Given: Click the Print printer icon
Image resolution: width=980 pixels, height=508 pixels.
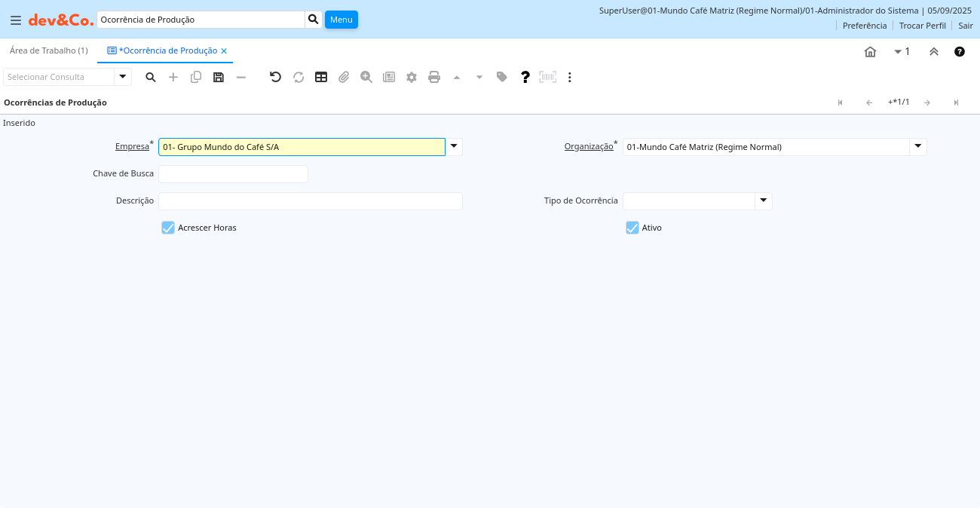Looking at the screenshot, I should pos(434,77).
